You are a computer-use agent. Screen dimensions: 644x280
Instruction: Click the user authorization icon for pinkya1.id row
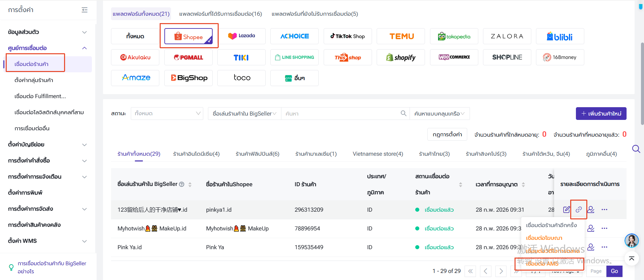591,210
